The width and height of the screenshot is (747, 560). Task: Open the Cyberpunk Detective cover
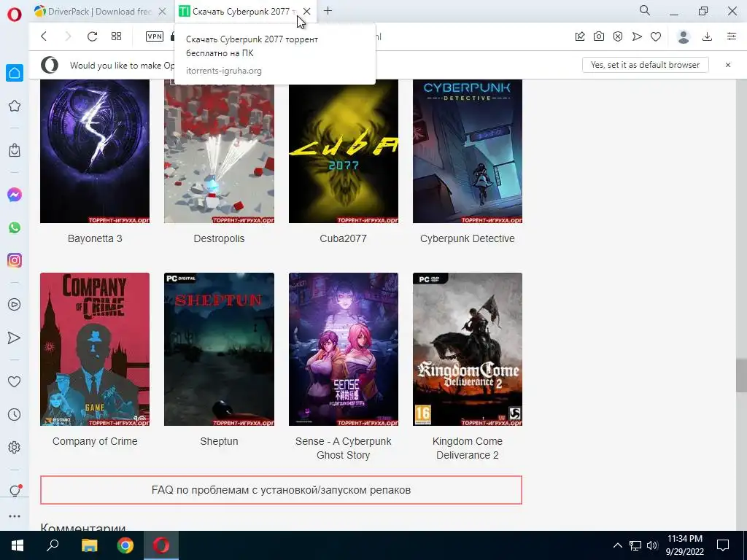tap(468, 152)
